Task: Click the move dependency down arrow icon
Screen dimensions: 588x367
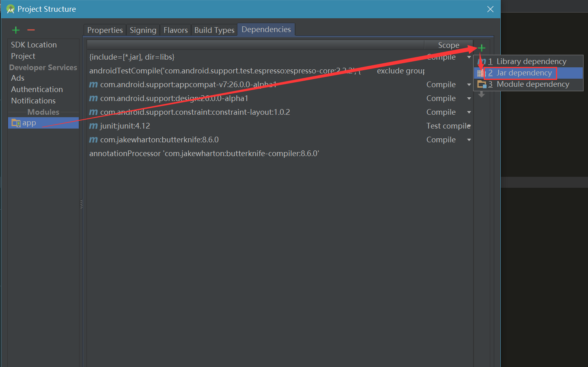Action: click(x=482, y=94)
